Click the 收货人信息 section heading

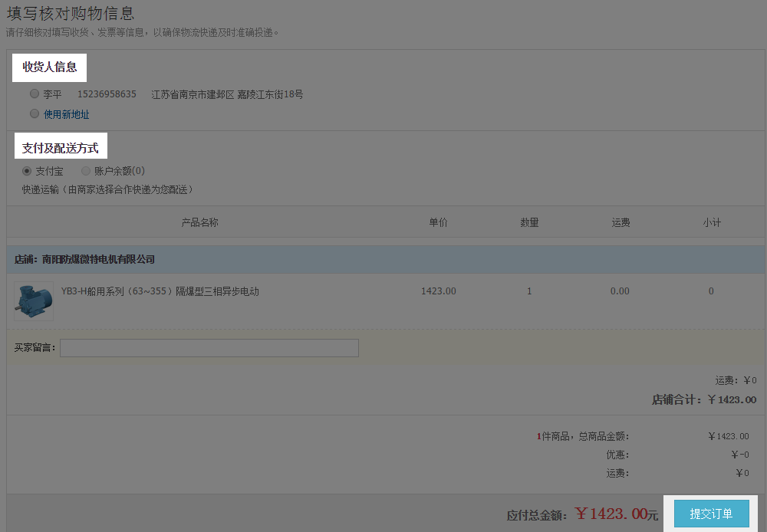click(50, 67)
